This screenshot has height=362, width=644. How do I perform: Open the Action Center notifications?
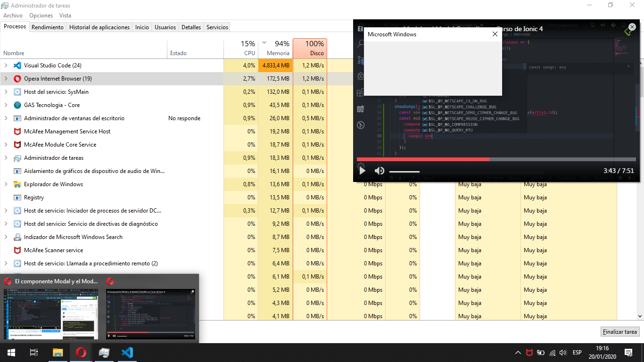click(628, 352)
